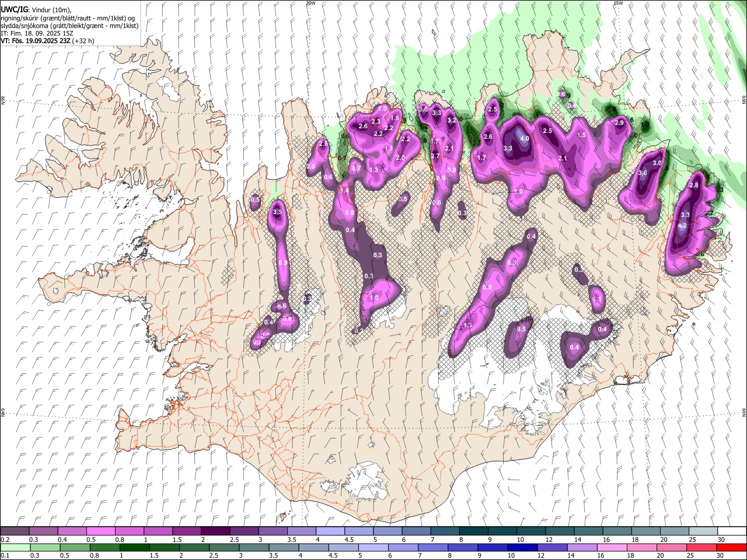Click the "2.8" value above the 4.2 snow cell
Viewport: 747px width, 560px height.
694,185
